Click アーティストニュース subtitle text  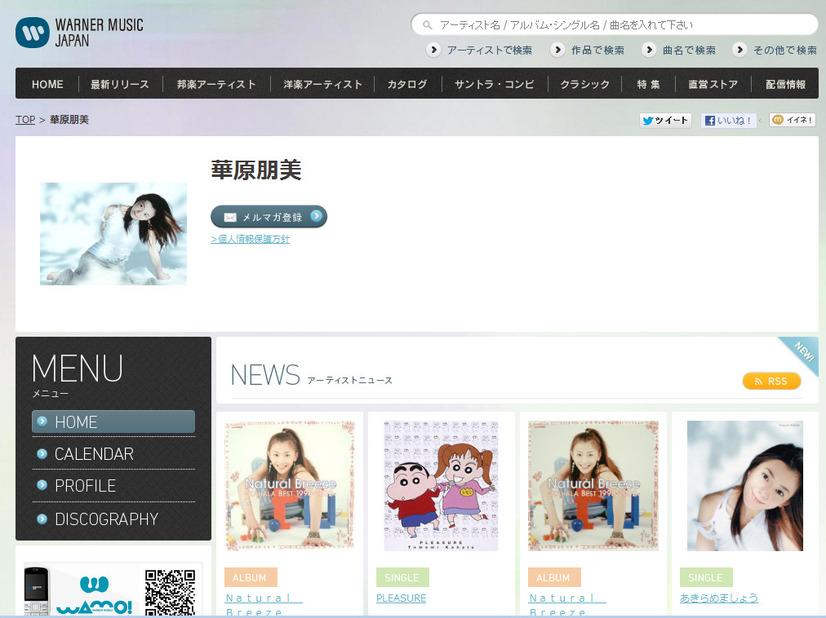(x=350, y=380)
